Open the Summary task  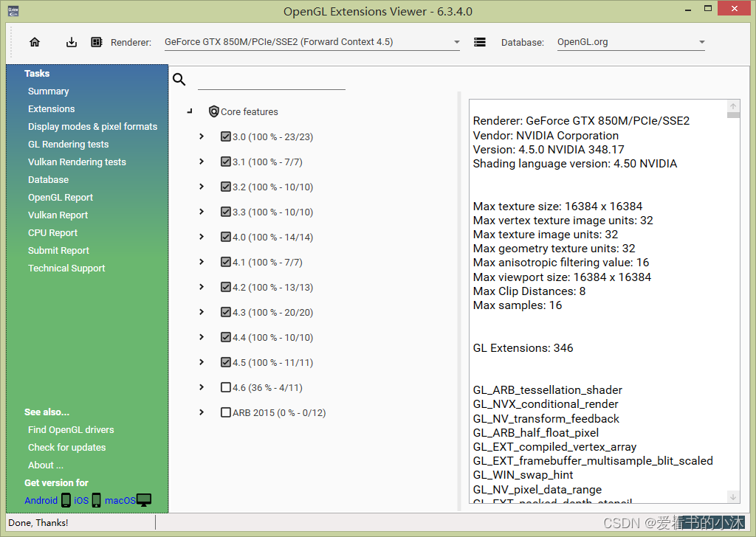coord(48,91)
